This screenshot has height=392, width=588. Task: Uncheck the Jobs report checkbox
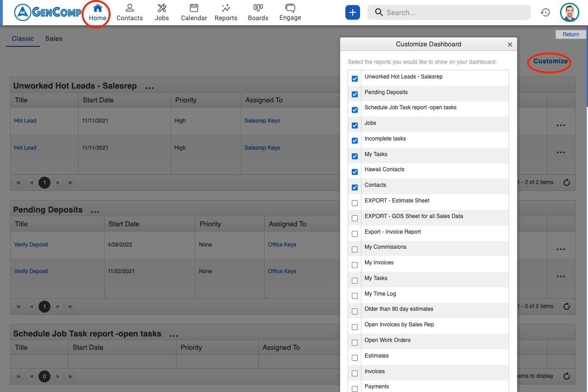pyautogui.click(x=355, y=125)
